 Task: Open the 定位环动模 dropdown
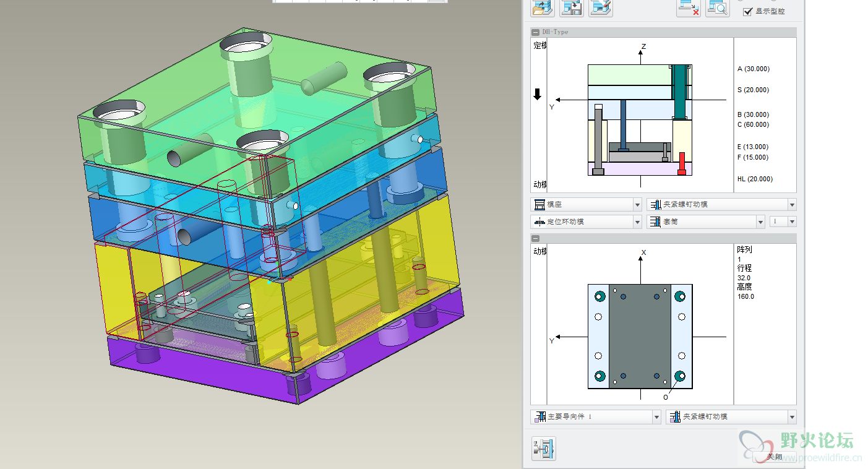tap(587, 222)
